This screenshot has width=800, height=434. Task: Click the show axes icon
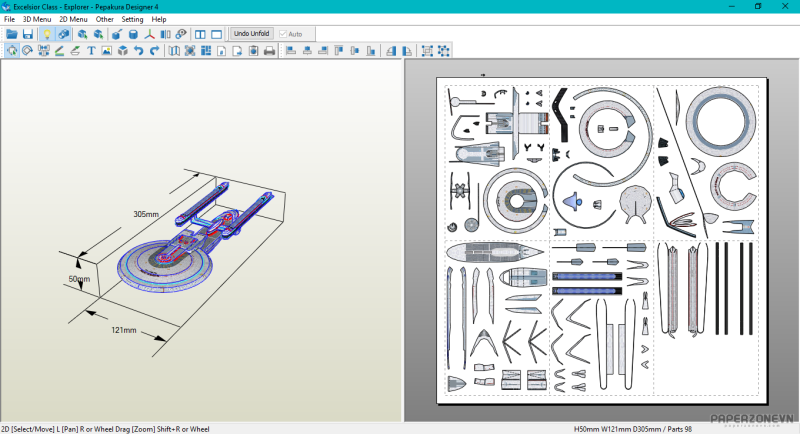pos(150,34)
